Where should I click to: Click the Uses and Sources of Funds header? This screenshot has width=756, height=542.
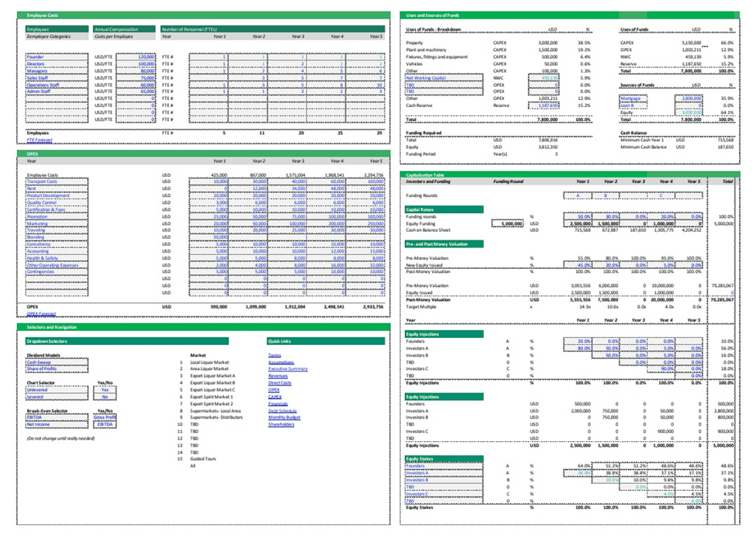570,16
